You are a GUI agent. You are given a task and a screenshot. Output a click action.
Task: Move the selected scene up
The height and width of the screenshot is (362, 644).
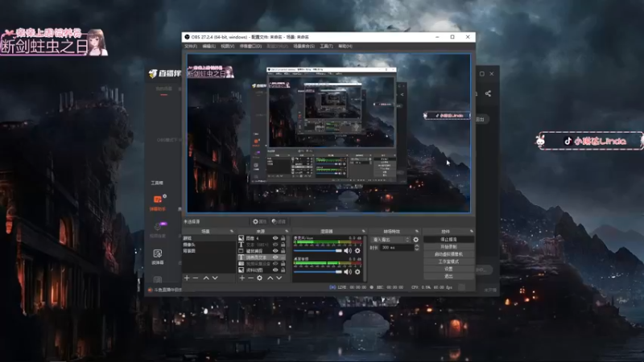(206, 278)
